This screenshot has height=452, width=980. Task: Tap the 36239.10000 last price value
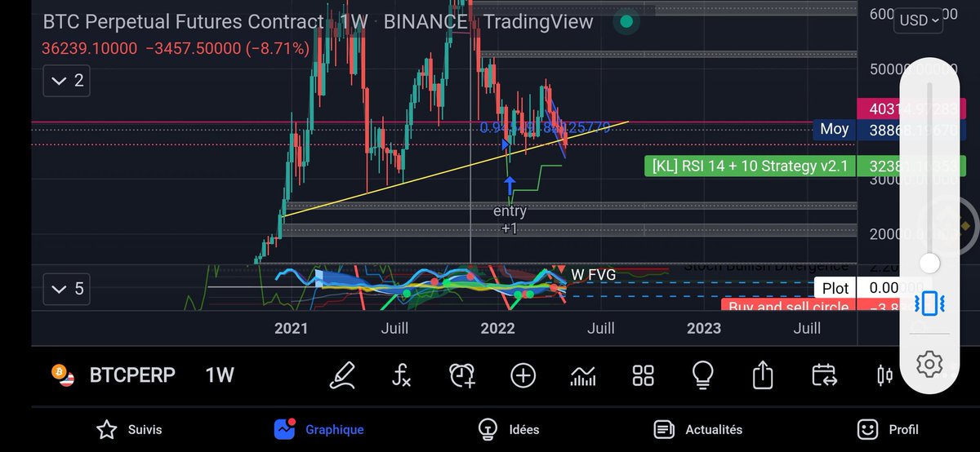89,49
